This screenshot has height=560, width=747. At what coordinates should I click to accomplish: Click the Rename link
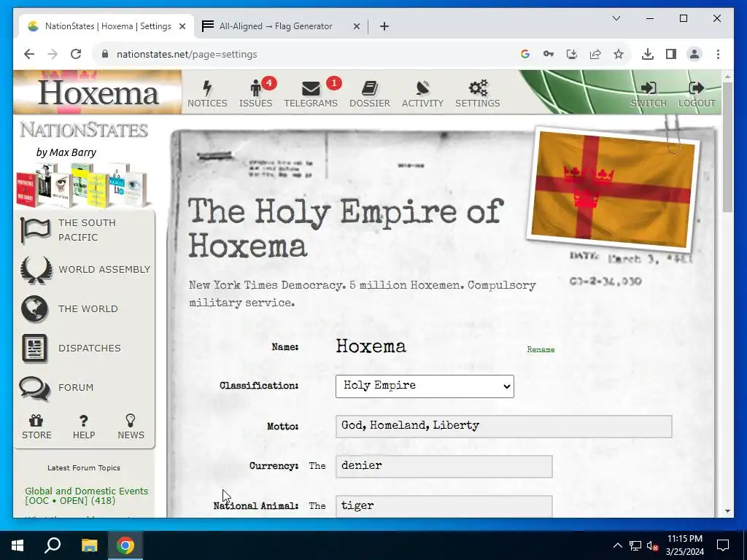[x=541, y=349]
